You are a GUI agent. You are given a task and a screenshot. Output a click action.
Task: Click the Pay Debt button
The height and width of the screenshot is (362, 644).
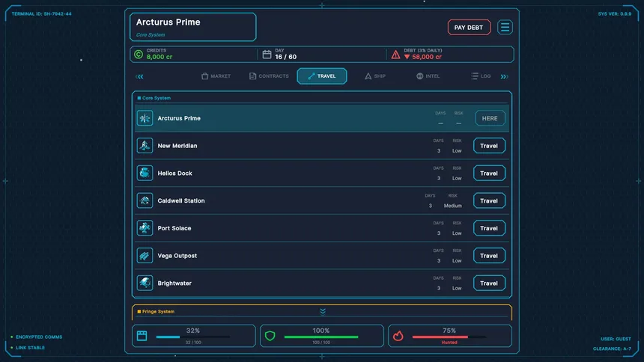(x=469, y=28)
